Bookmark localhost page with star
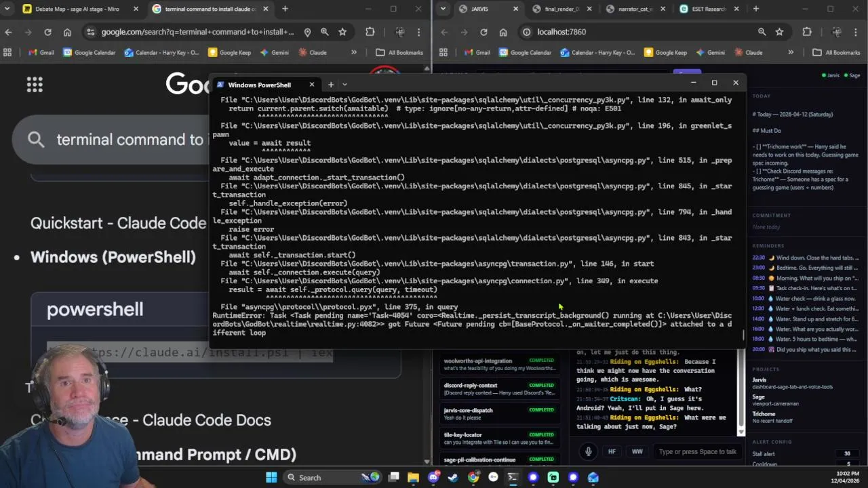The image size is (868, 488). point(779,32)
